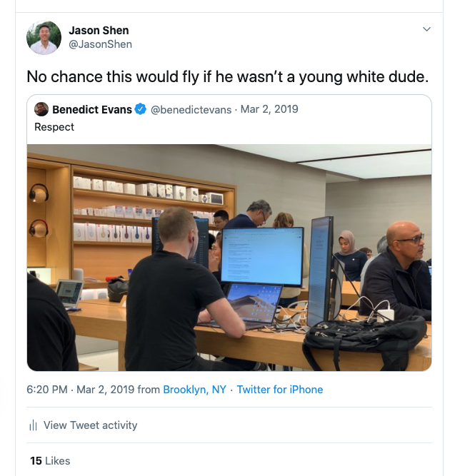Click the Jason Shen display name
This screenshot has width=455, height=476.
[x=99, y=31]
